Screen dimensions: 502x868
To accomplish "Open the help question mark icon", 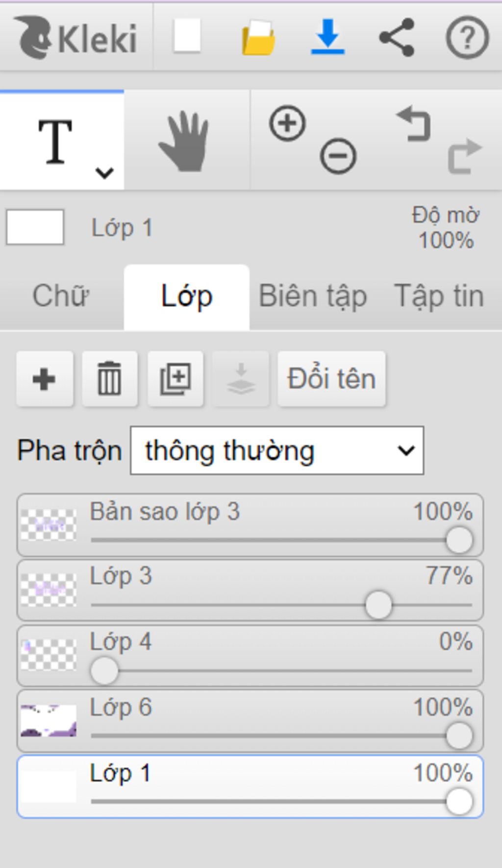I will tap(467, 37).
